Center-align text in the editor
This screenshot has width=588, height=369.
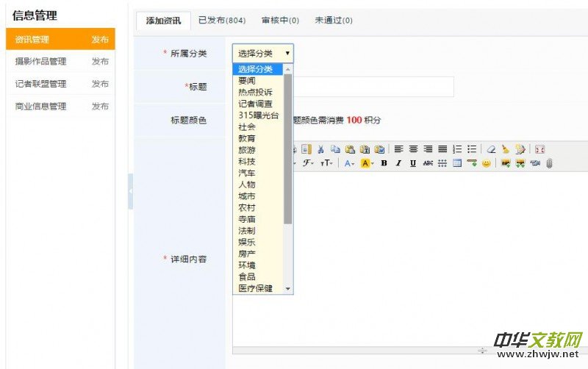413,148
